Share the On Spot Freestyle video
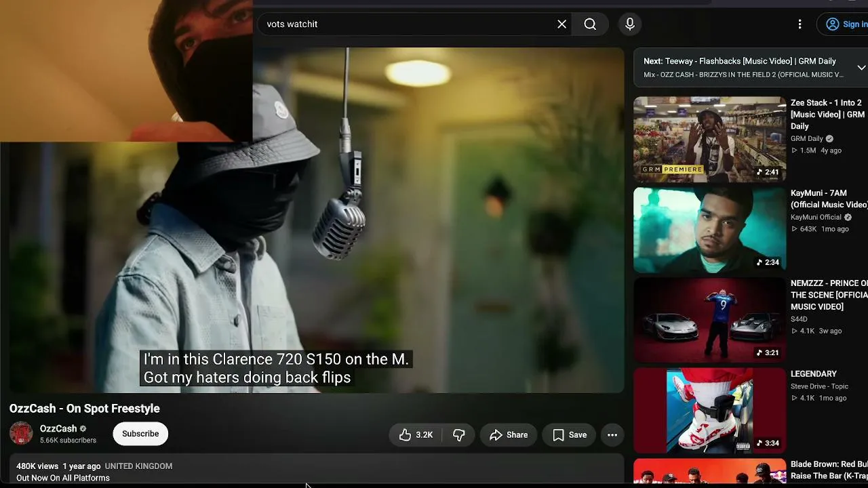The image size is (868, 488). coord(509,435)
